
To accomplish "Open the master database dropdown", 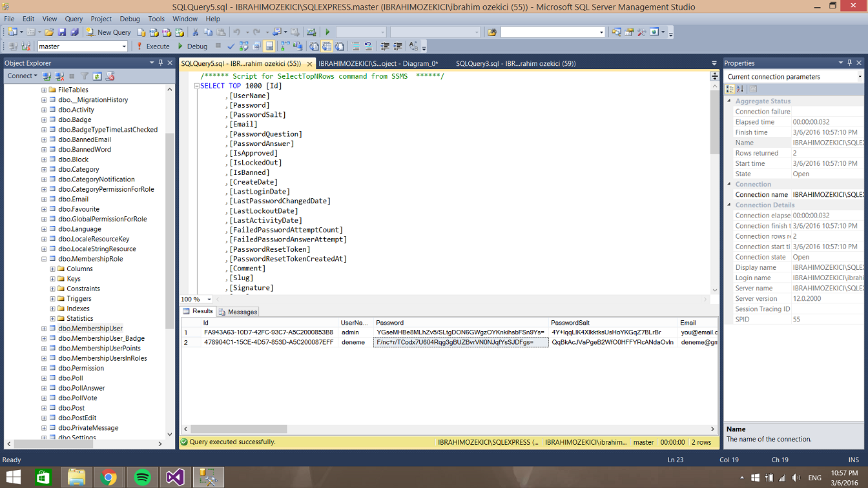I will [124, 46].
